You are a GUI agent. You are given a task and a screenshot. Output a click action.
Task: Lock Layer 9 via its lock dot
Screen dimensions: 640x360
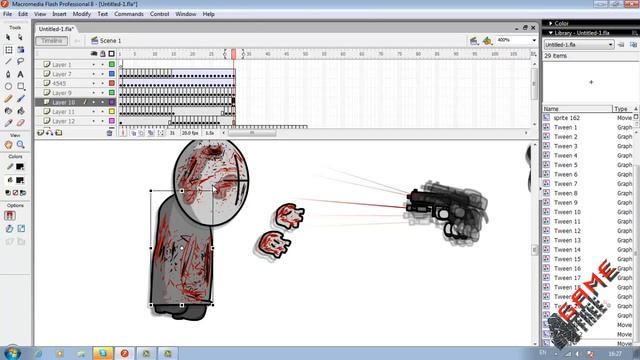point(102,93)
